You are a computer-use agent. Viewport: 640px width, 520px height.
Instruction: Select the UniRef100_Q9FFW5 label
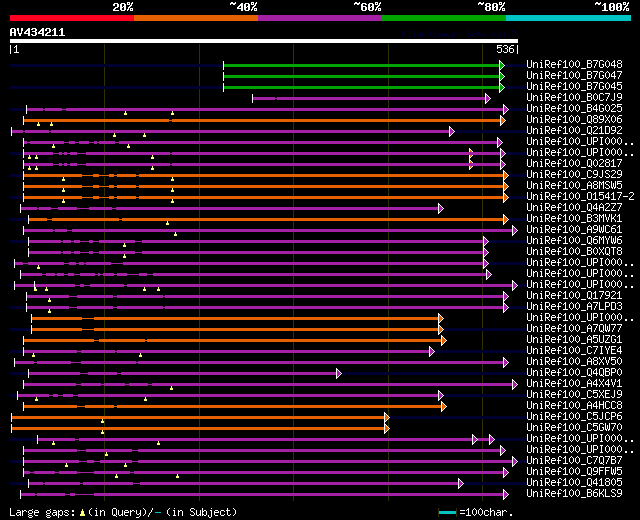pyautogui.click(x=574, y=472)
